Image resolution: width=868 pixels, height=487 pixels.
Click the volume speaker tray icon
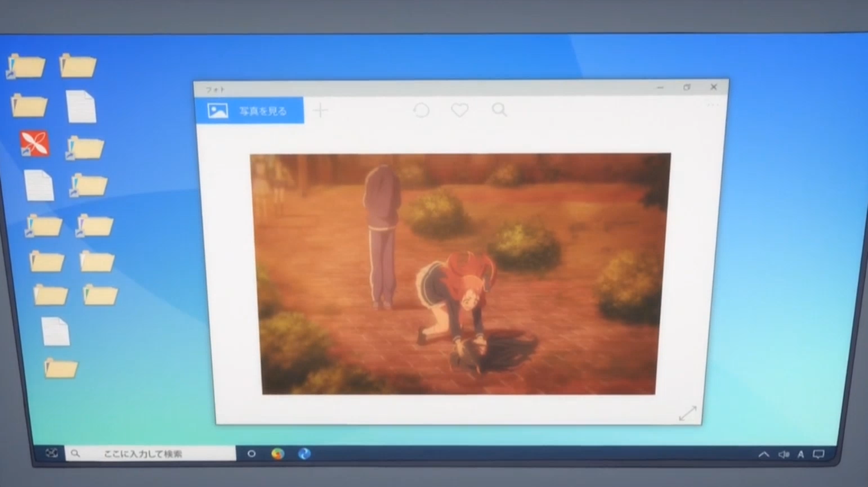point(783,454)
